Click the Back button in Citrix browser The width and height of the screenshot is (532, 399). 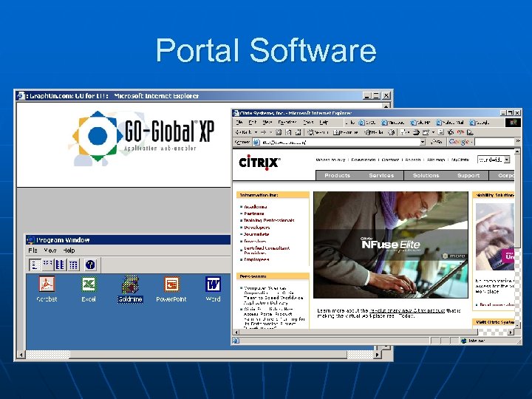pos(245,132)
